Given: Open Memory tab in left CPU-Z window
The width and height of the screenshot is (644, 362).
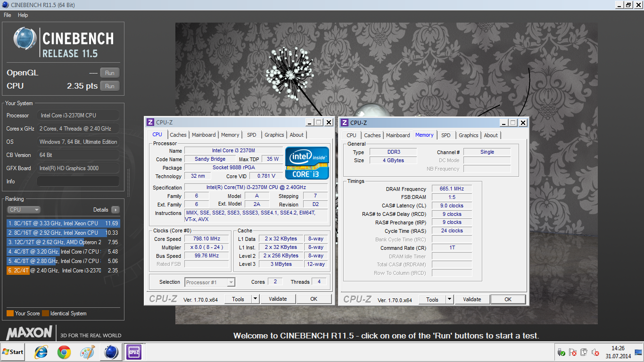Looking at the screenshot, I should click(x=230, y=135).
